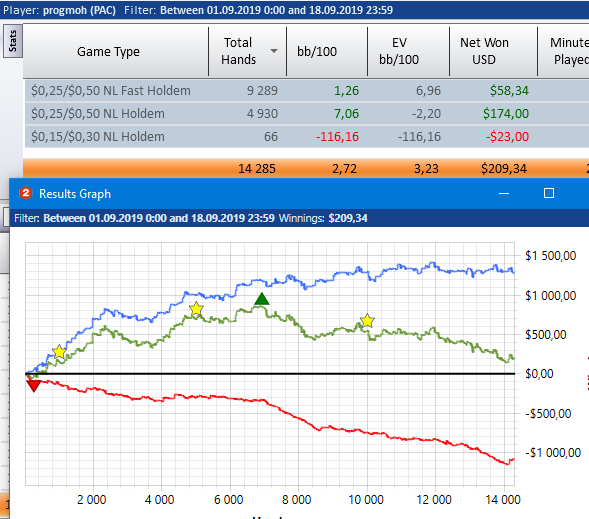Click the 14 285 total in summary row
Screen dimensions: 589x519
[x=257, y=169]
